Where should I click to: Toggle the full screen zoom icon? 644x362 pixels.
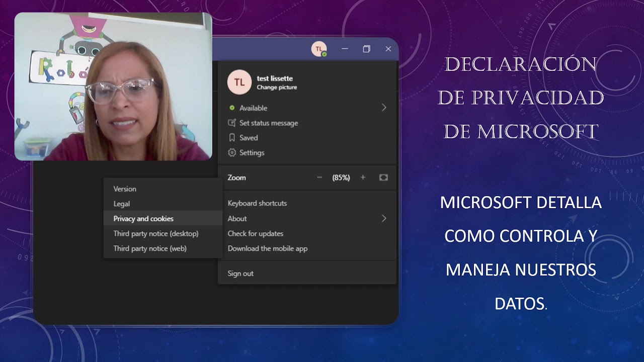[383, 177]
